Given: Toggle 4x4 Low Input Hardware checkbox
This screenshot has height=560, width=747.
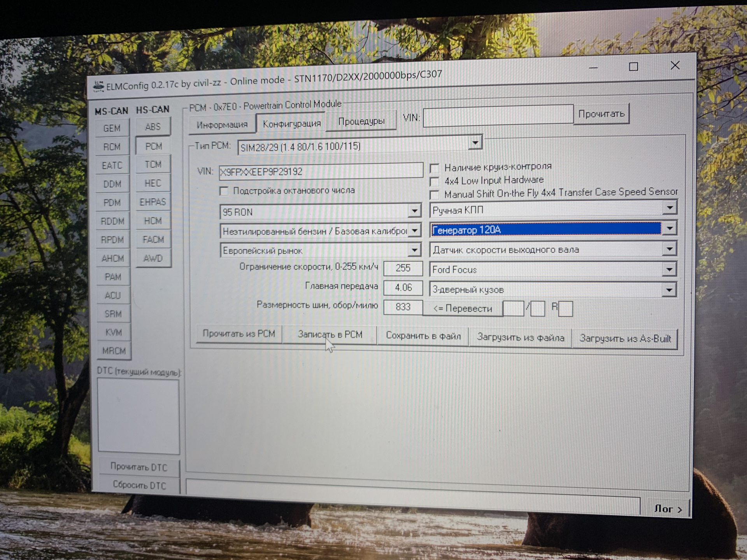Looking at the screenshot, I should pyautogui.click(x=435, y=182).
